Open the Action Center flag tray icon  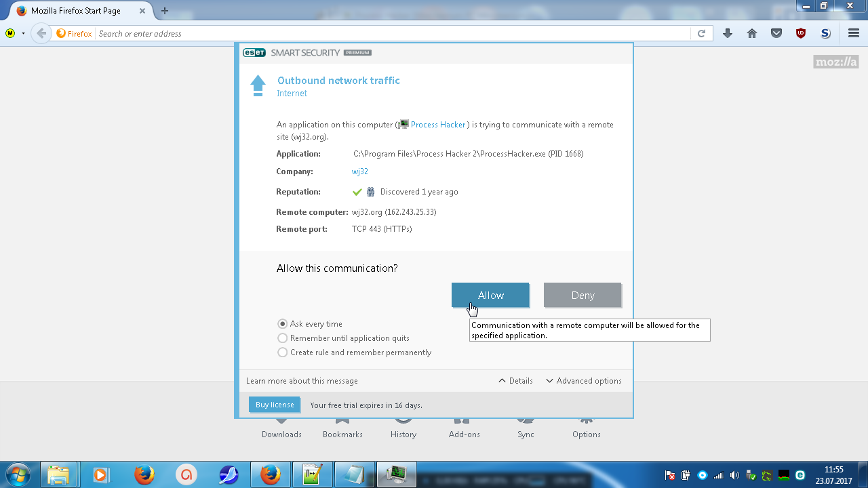[670, 475]
